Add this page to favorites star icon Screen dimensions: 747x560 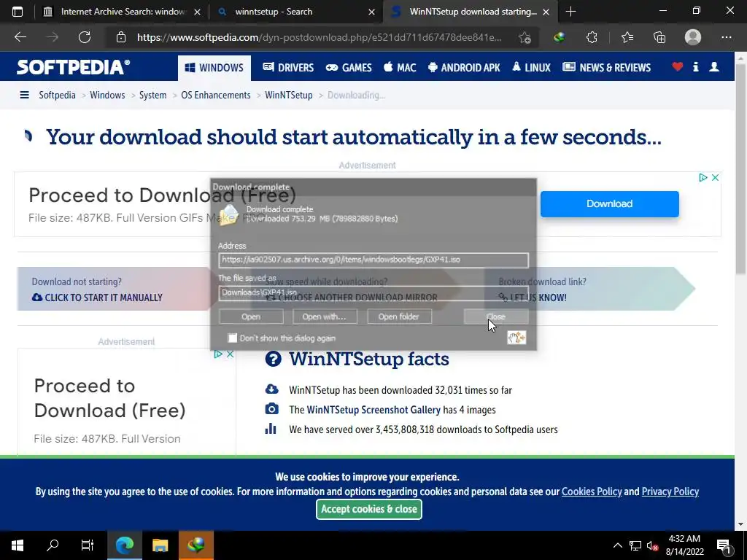coord(525,37)
